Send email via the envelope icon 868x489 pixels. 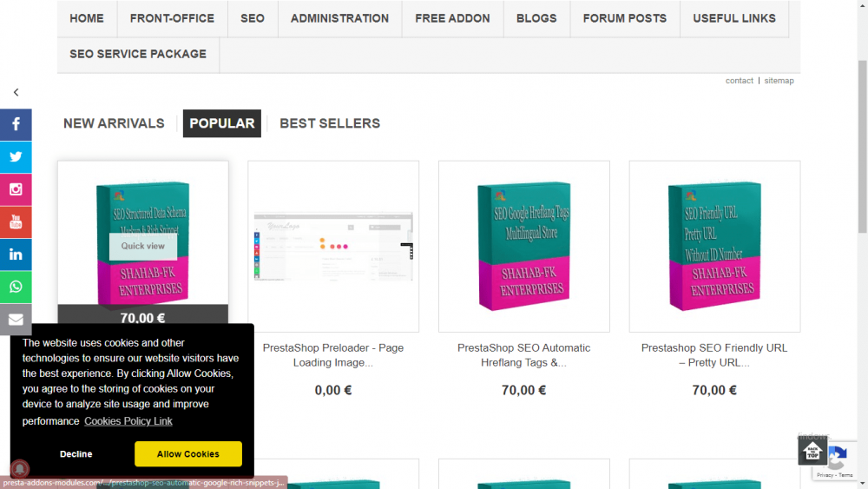[x=16, y=320]
